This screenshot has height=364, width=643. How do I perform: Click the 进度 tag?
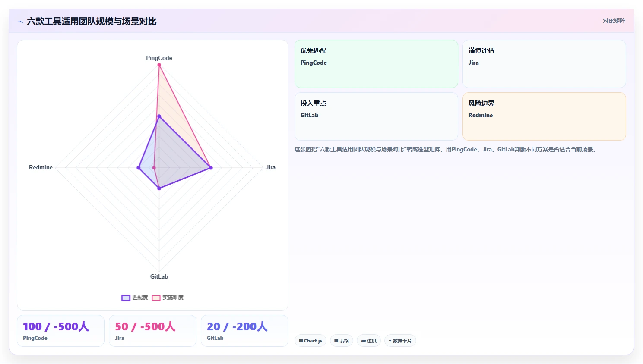tap(369, 341)
